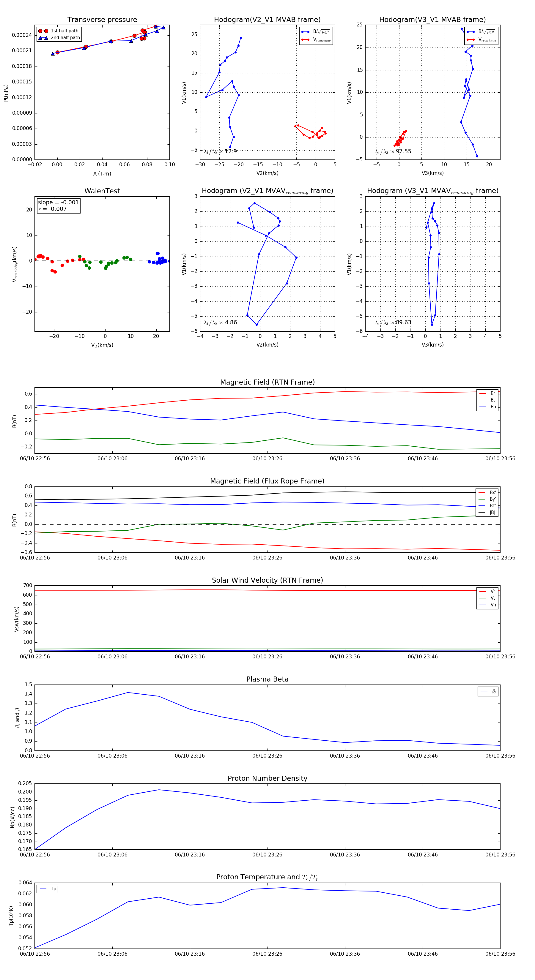
Task: Select the "2nd half path" legend entry
Action: point(59,38)
